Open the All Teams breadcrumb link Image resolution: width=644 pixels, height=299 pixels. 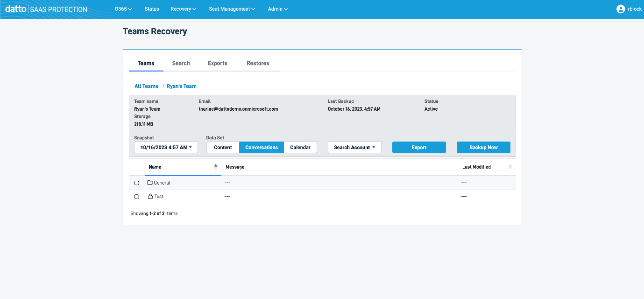(146, 86)
